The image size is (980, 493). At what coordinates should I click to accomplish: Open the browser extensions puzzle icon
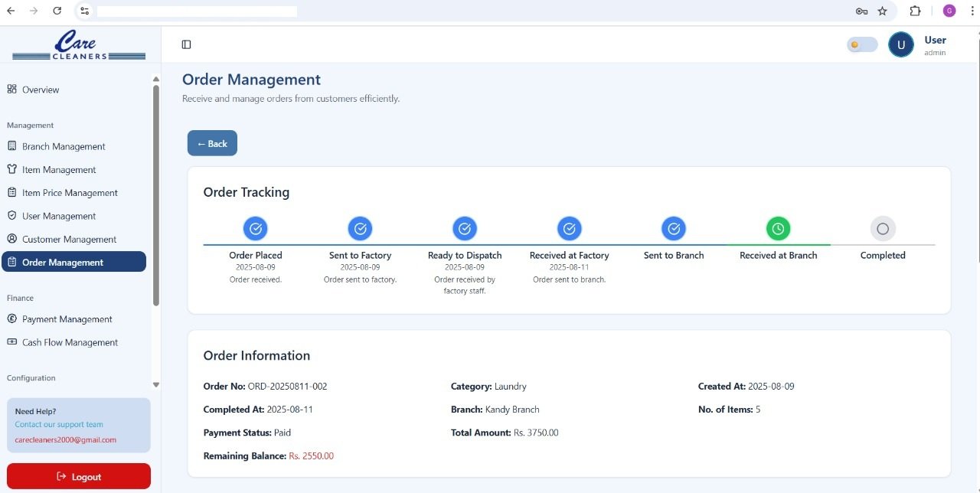coord(915,11)
